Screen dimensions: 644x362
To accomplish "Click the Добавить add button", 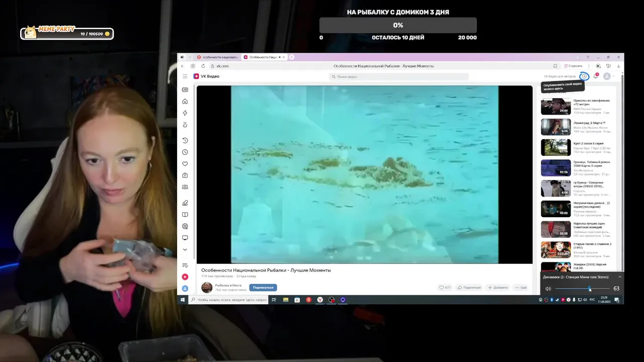I will [x=498, y=288].
